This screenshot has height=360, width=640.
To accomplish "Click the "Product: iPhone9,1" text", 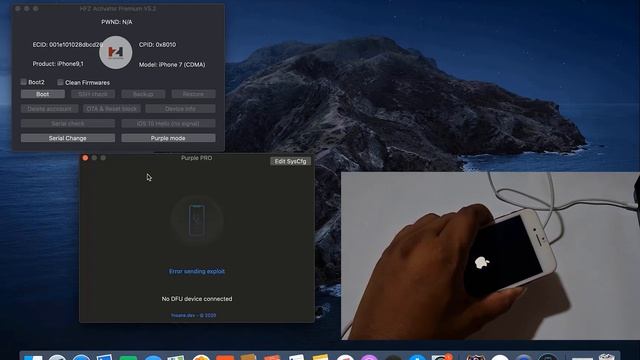I will (58, 64).
